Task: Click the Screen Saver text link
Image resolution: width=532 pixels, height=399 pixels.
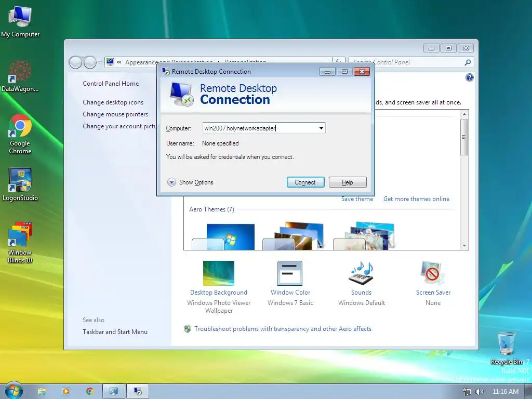Action: point(433,292)
